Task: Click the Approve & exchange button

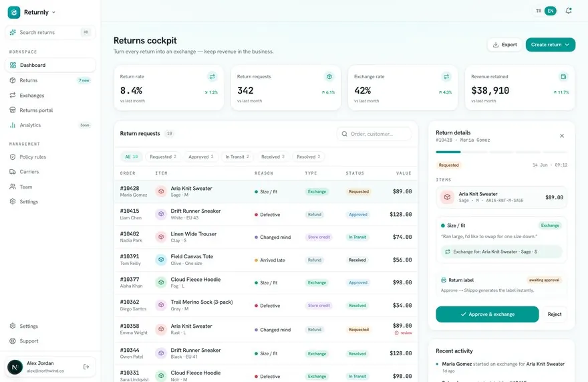Action: coord(487,314)
